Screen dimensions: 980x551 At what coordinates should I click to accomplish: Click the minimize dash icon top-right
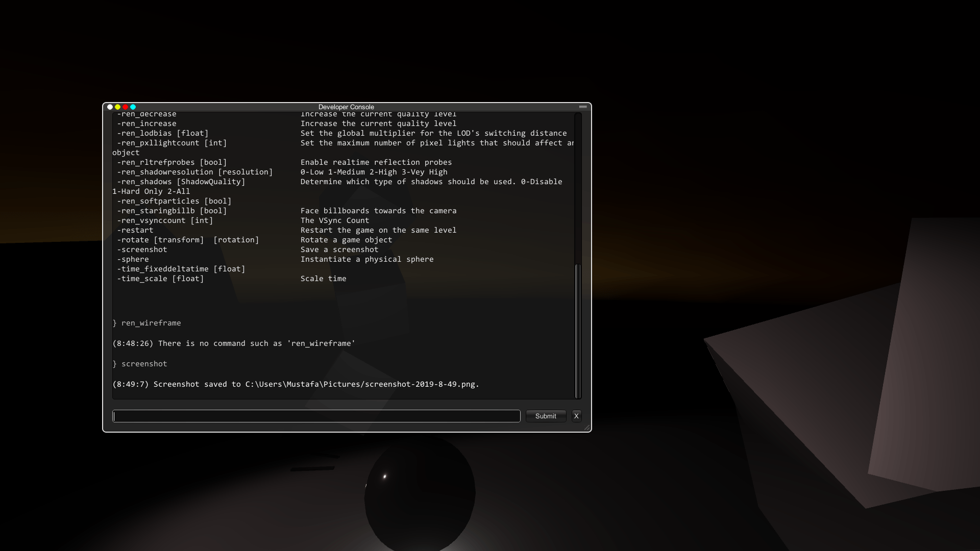point(583,107)
